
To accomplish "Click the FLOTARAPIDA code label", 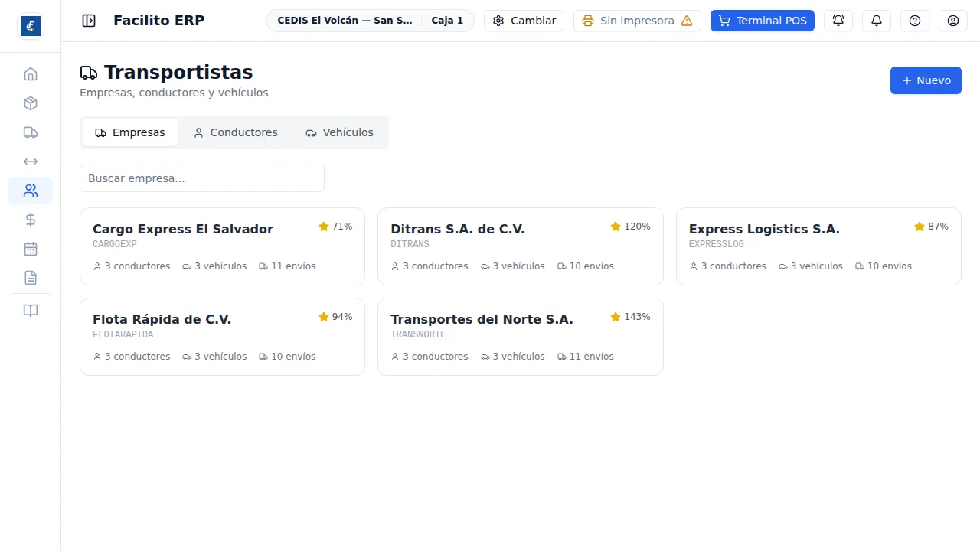I will point(123,335).
